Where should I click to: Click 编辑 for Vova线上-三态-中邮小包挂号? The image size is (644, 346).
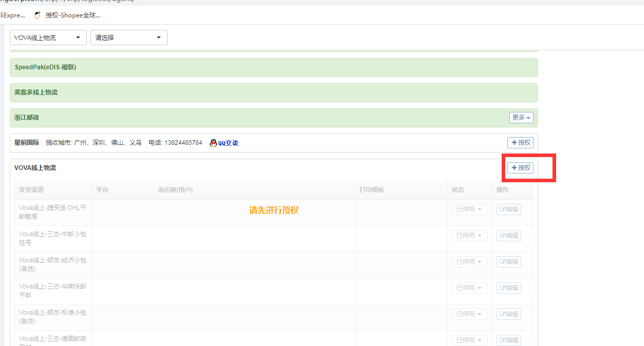pyautogui.click(x=509, y=236)
